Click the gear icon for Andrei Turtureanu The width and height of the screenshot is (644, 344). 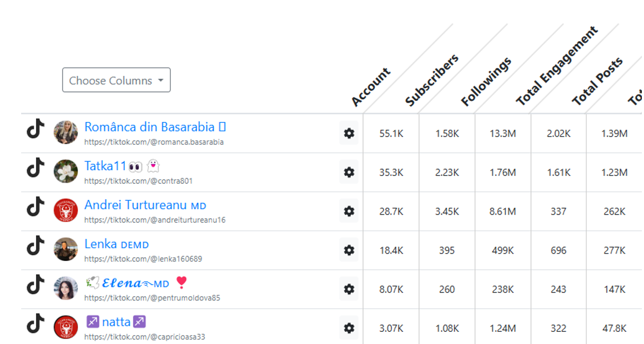[349, 211]
